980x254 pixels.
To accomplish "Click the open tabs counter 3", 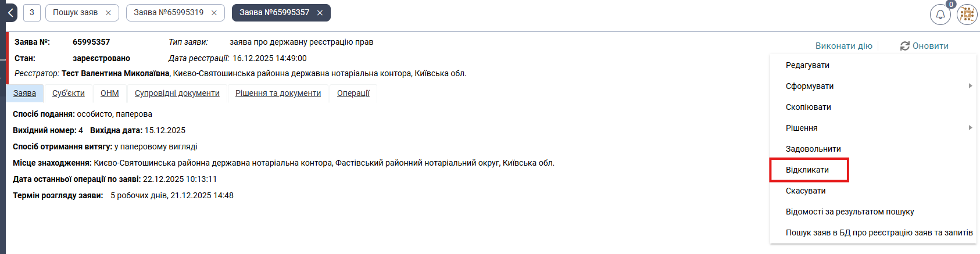I will click(x=32, y=12).
